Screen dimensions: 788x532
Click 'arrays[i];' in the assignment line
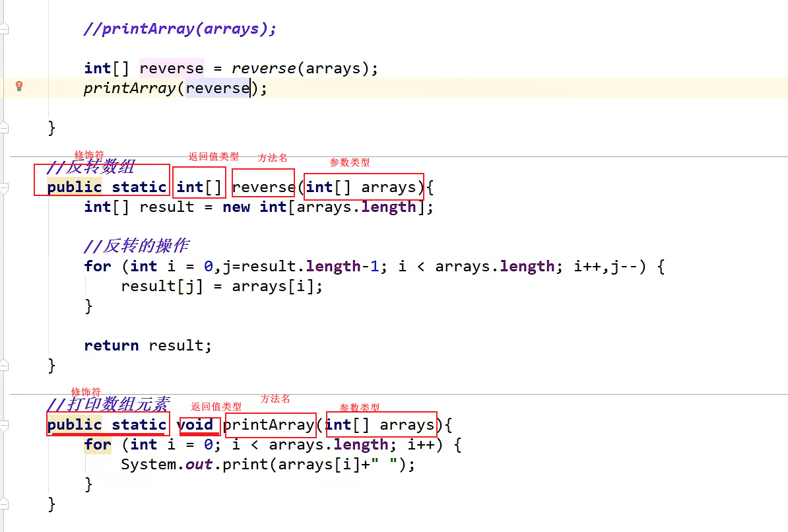(x=277, y=286)
